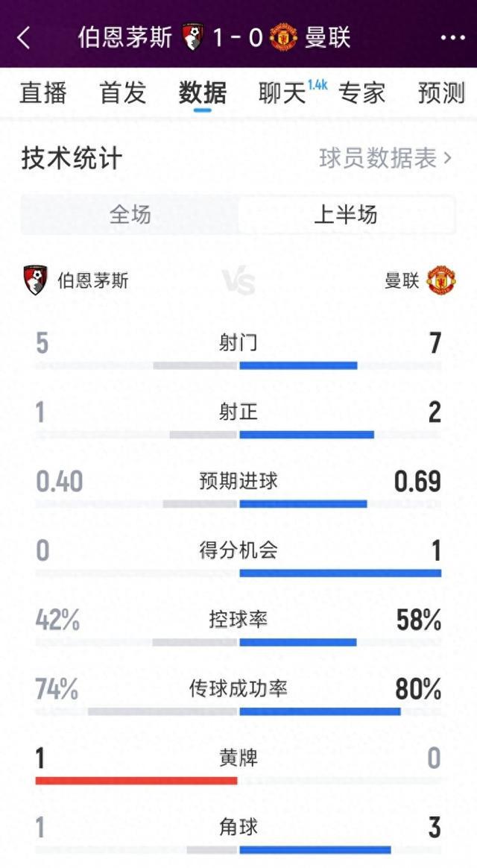Switch stats to 上半场 first half

(x=346, y=215)
